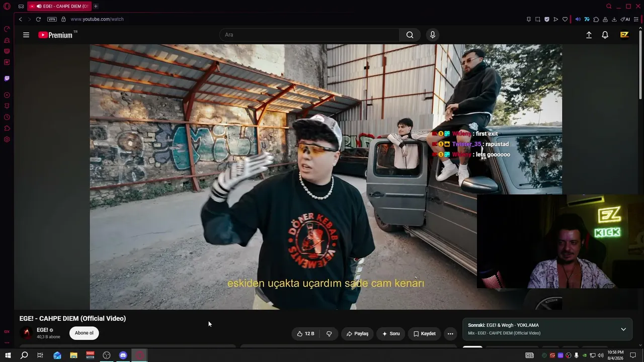Open a new browser tab
Image resolution: width=644 pixels, height=362 pixels.
pyautogui.click(x=96, y=6)
